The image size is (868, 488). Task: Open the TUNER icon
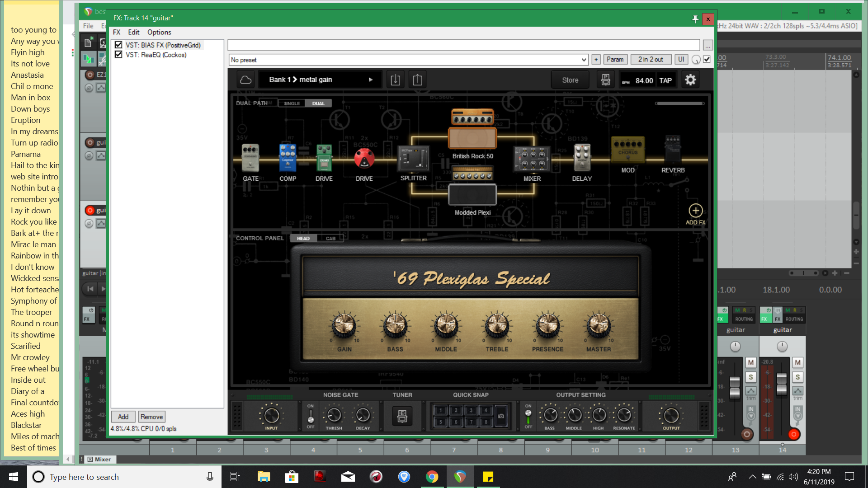pos(402,416)
